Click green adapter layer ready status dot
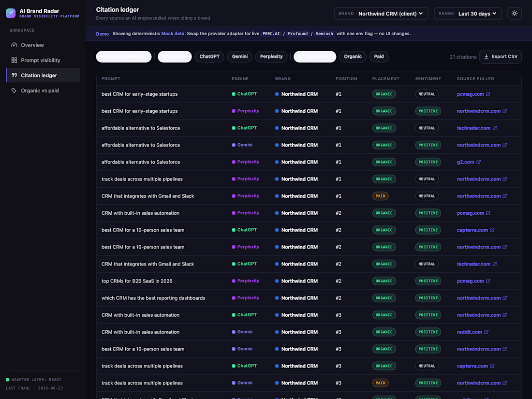Viewport: 532px width, 399px height. pyautogui.click(x=7, y=380)
